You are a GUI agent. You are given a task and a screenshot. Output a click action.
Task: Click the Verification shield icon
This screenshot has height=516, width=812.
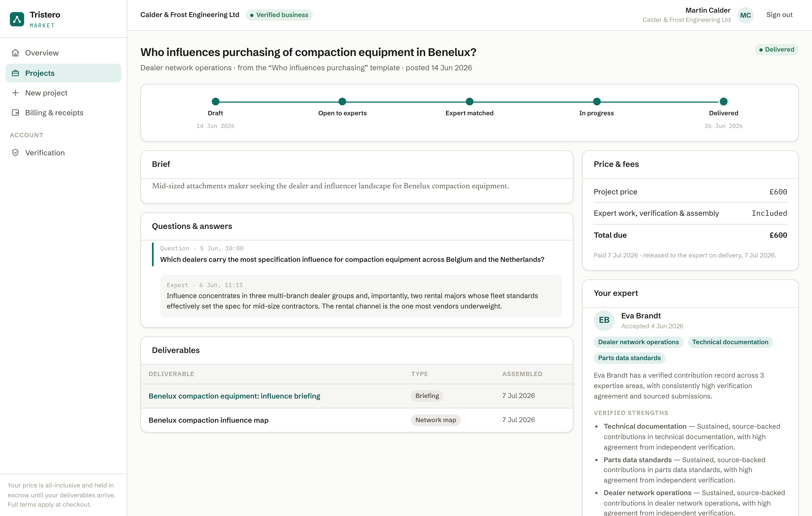click(15, 153)
